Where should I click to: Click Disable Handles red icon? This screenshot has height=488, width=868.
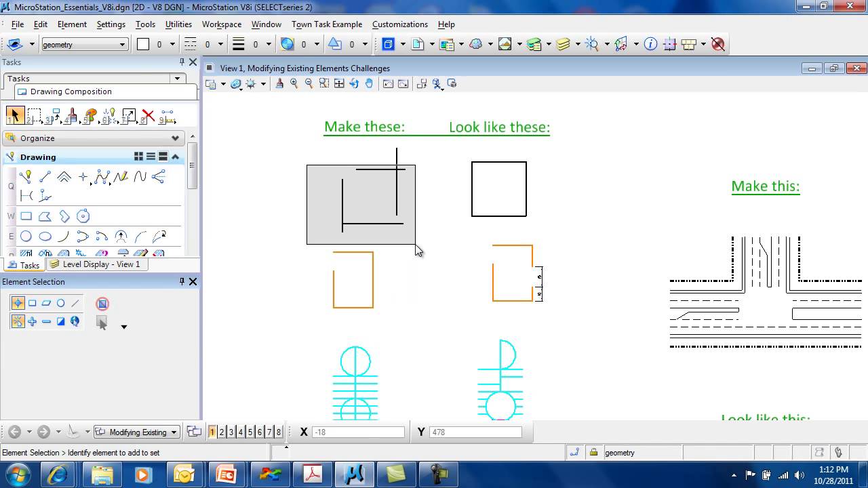click(102, 304)
